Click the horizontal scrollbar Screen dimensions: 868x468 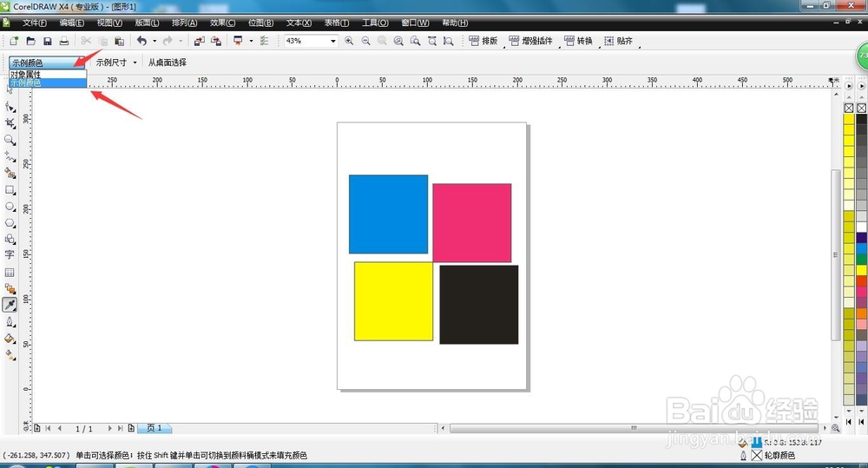[x=634, y=428]
